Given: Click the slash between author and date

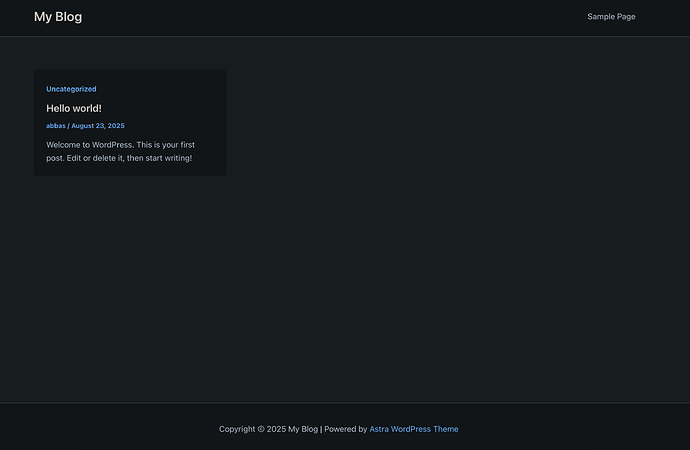Looking at the screenshot, I should 68,126.
